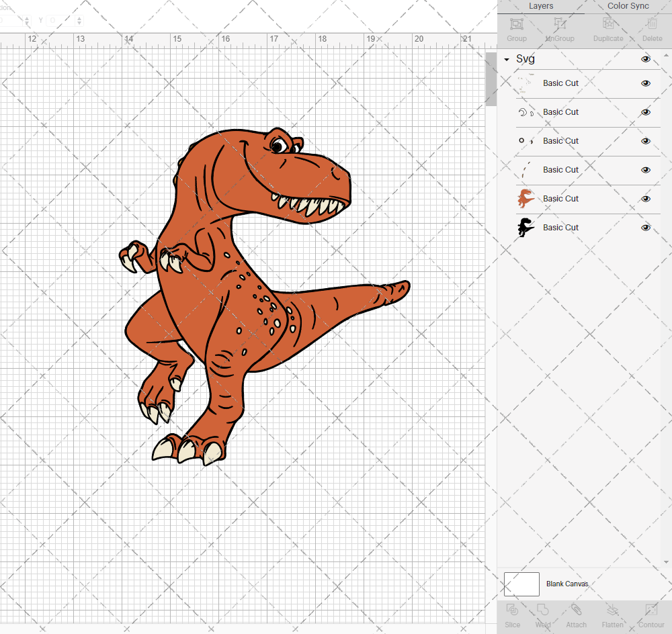This screenshot has height=634, width=672.
Task: Select the small circle layer thumbnail
Action: pyautogui.click(x=526, y=141)
